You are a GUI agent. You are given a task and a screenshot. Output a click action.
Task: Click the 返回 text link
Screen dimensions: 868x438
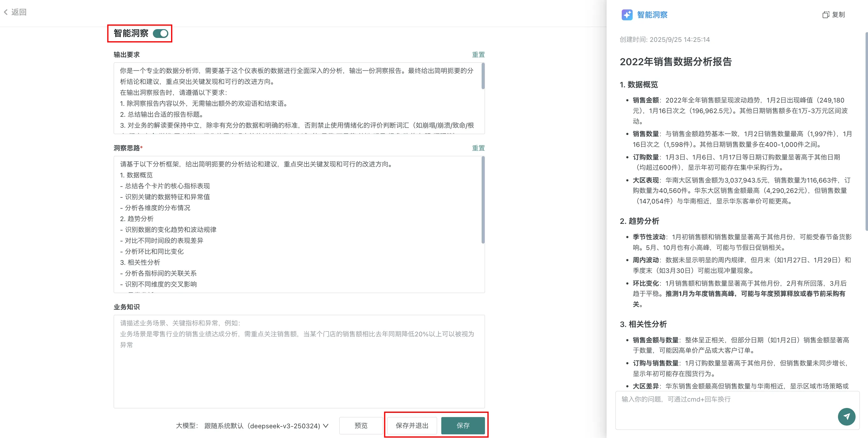[x=19, y=12]
